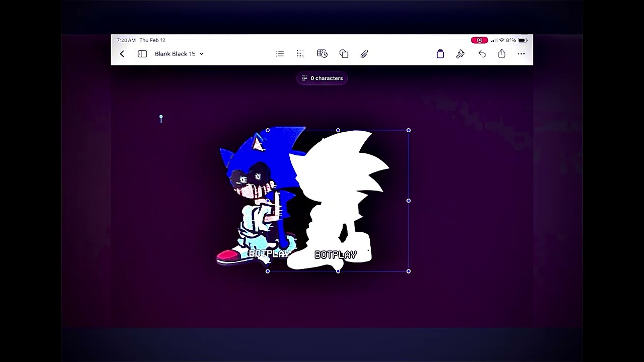Screen dimensions: 644x362
Task: Grab the top-left selection handle
Action: point(268,130)
